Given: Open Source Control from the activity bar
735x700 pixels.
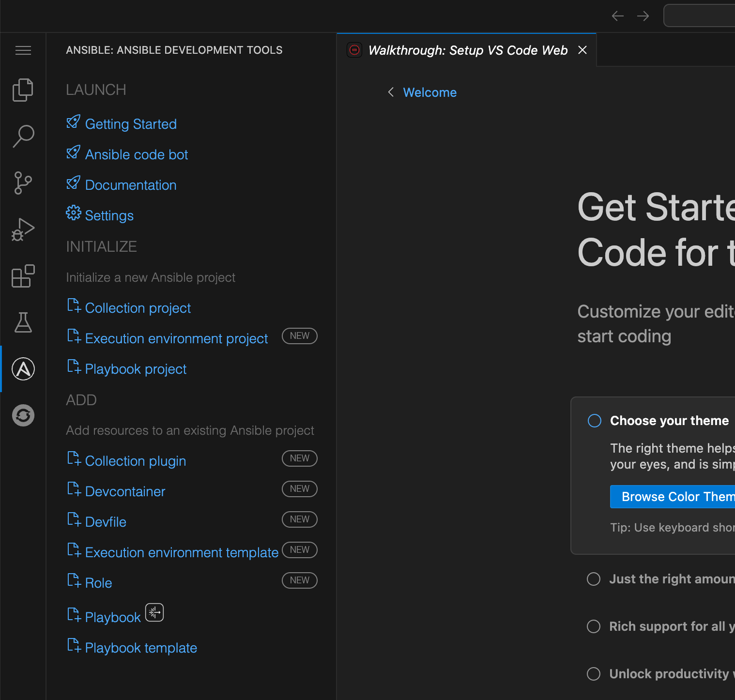Looking at the screenshot, I should tap(23, 183).
